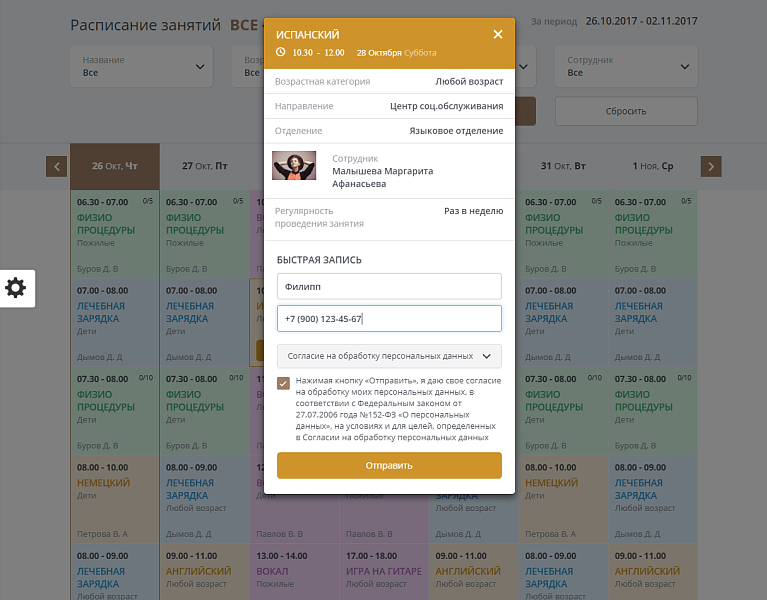Viewport: 767px width, 600px height.
Task: Click Малышева Маргарита's employee photo
Action: point(294,165)
